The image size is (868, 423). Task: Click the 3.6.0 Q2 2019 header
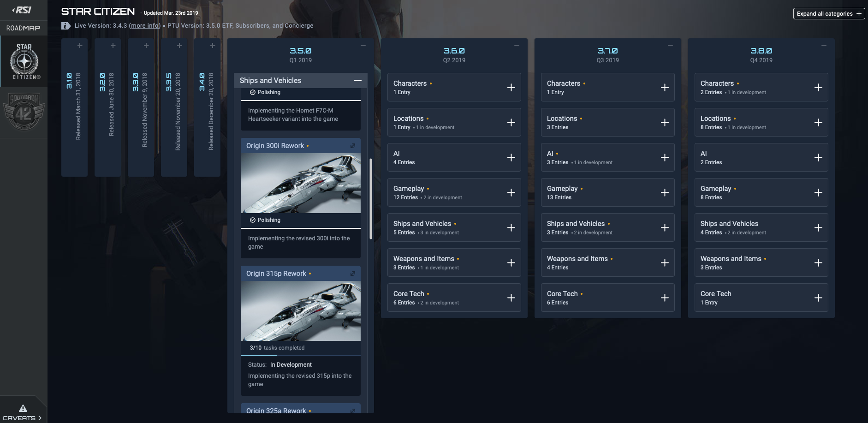(454, 55)
